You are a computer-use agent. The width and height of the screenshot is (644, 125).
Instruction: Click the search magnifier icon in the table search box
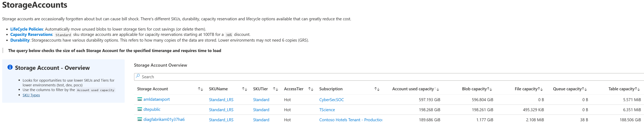pyautogui.click(x=138, y=76)
